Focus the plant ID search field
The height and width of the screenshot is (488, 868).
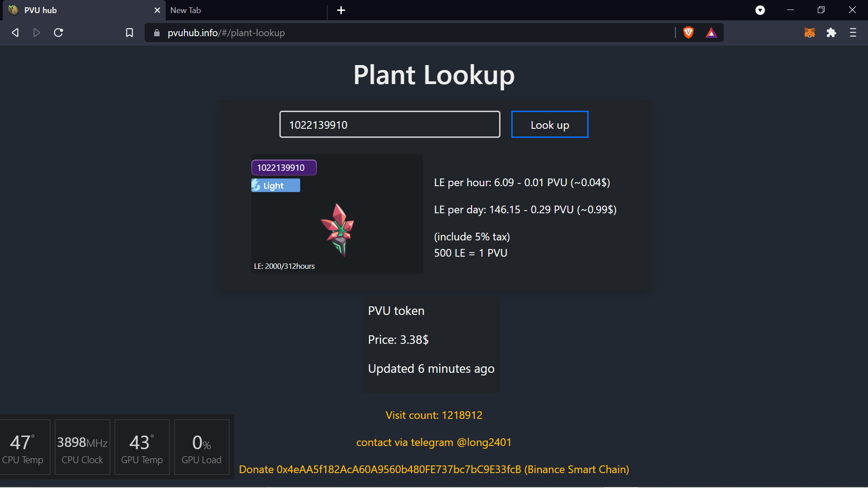click(390, 124)
